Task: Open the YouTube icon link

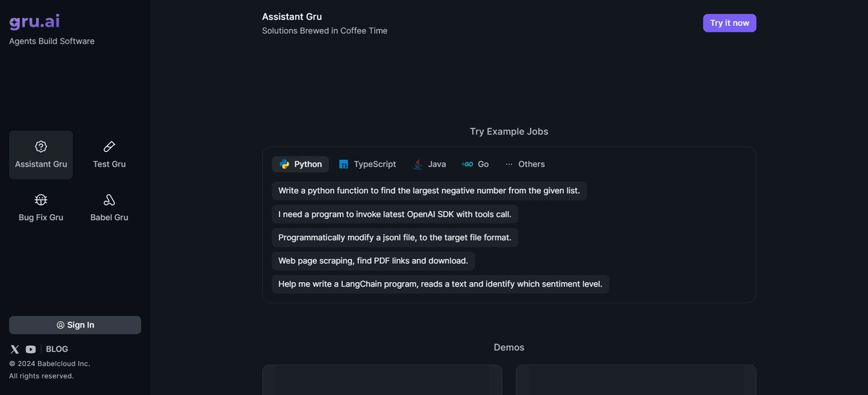Action: point(30,349)
